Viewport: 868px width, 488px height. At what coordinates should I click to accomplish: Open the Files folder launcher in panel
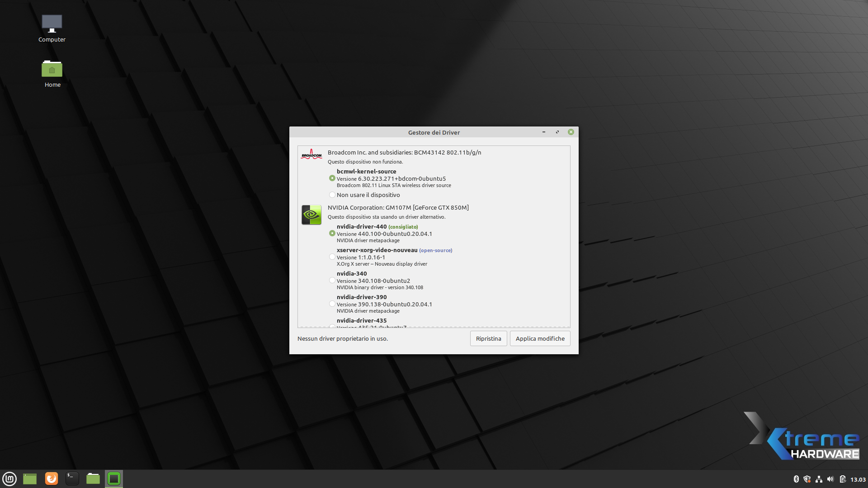(93, 479)
